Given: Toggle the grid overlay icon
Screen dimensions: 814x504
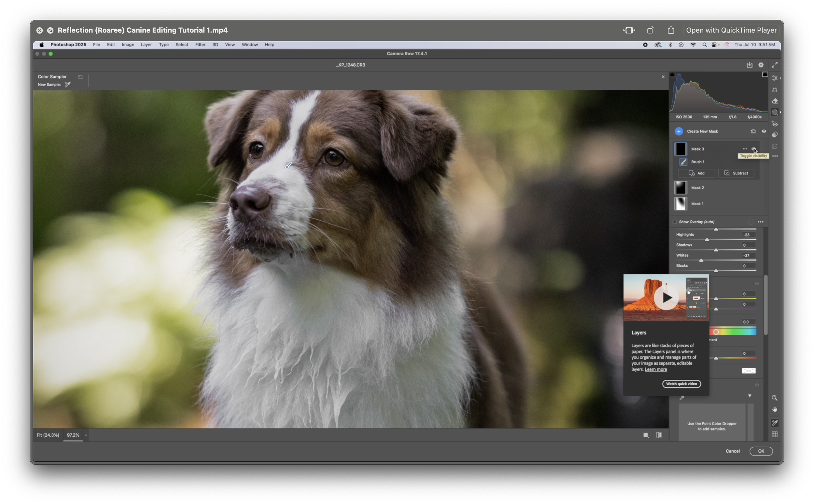Looking at the screenshot, I should point(774,434).
